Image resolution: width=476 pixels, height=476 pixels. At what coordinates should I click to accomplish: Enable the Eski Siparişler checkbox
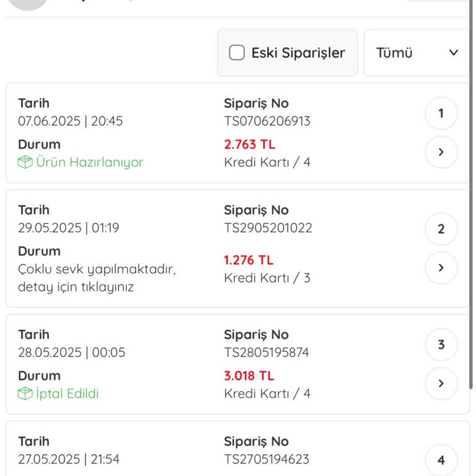click(x=237, y=53)
